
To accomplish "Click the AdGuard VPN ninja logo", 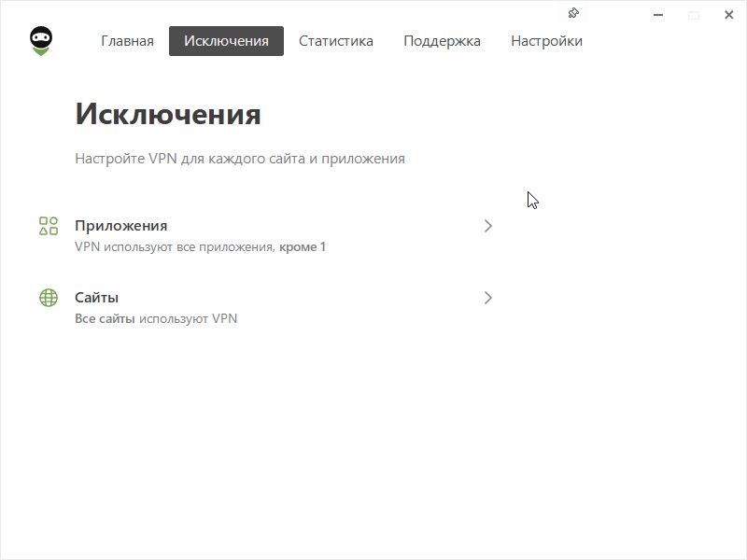I will point(41,41).
